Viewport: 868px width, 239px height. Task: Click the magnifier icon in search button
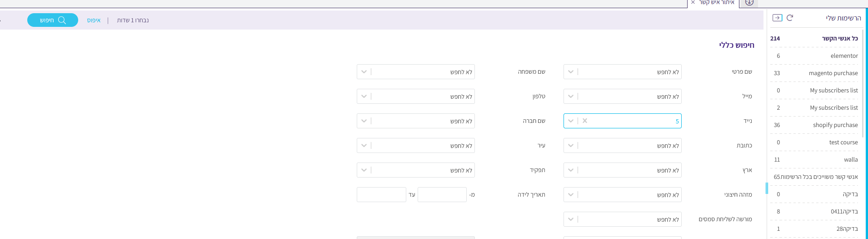tap(62, 20)
